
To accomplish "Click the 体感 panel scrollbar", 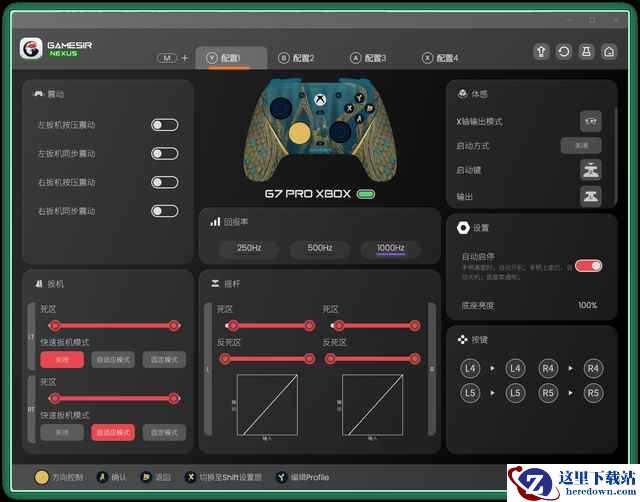I will pos(615,155).
